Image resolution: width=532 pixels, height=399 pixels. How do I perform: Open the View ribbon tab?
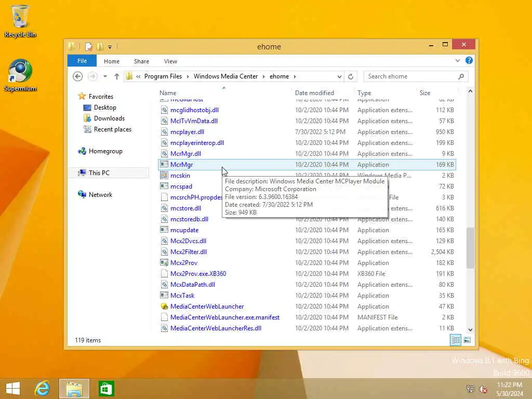coord(170,61)
